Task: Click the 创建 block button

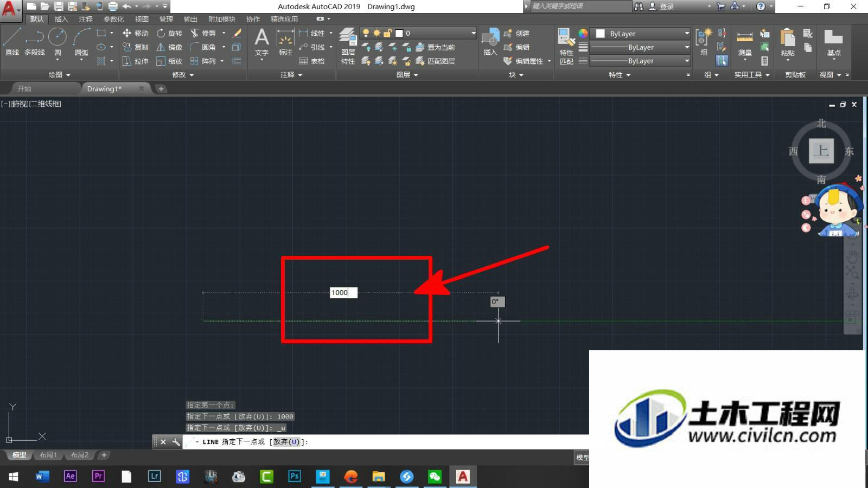Action: (516, 33)
